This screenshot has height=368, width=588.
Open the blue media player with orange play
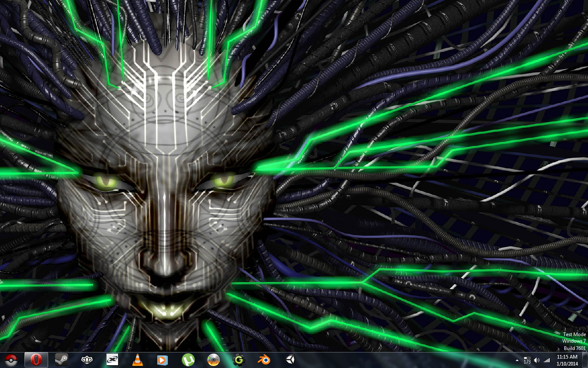[x=163, y=360]
